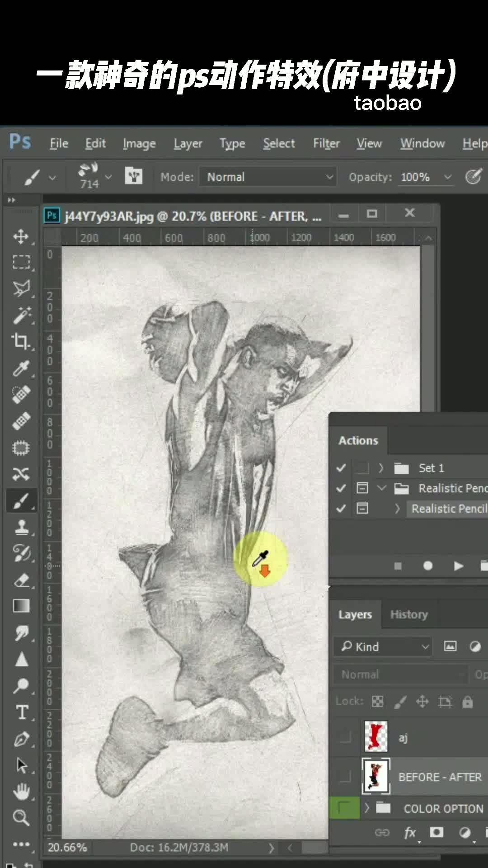Screen dimensions: 488x868
Task: Expand the COLOR OPTION layer group
Action: [367, 807]
